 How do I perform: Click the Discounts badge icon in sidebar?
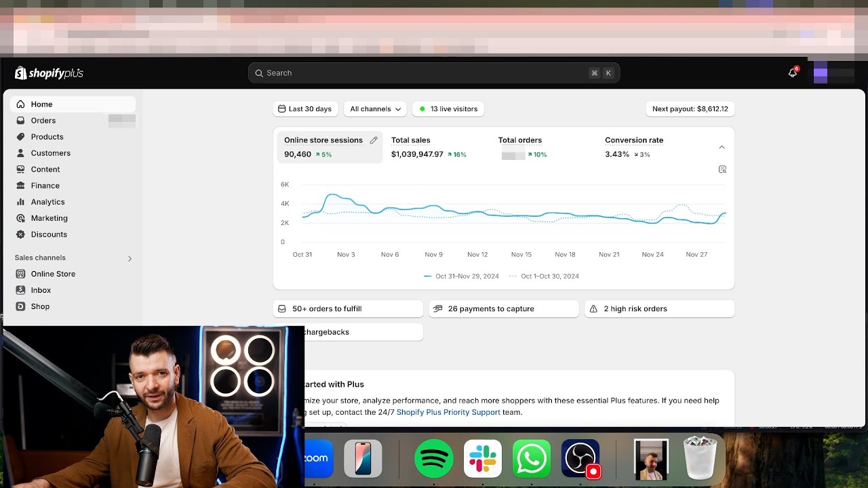click(x=20, y=235)
